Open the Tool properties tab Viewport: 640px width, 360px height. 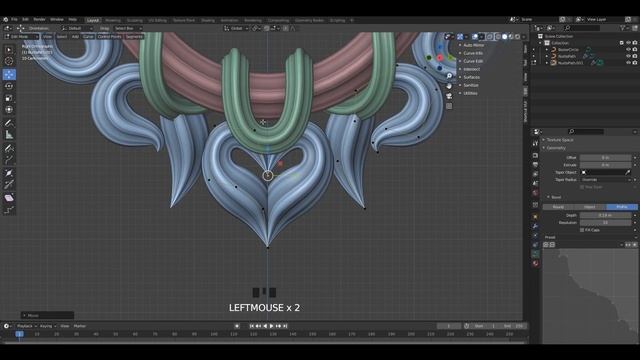click(535, 144)
